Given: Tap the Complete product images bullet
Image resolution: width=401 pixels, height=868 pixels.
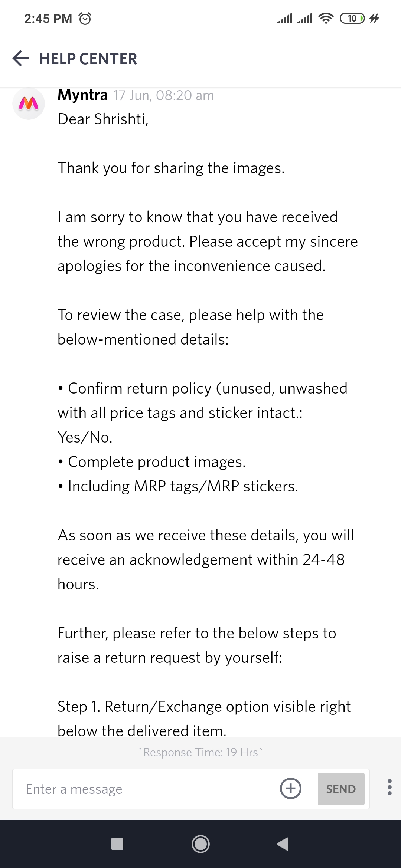Looking at the screenshot, I should pyautogui.click(x=156, y=462).
